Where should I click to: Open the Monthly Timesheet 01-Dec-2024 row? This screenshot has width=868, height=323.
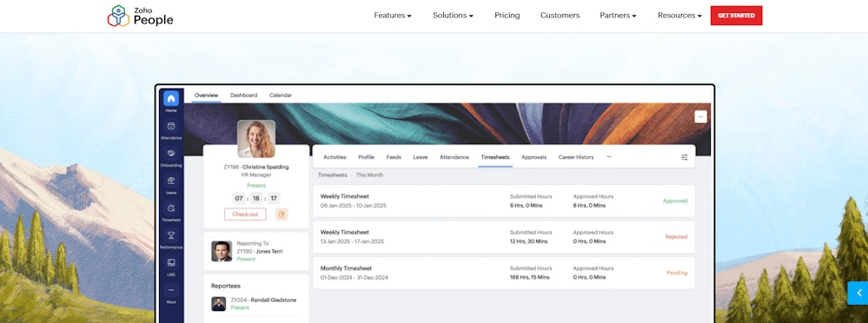[x=504, y=273]
